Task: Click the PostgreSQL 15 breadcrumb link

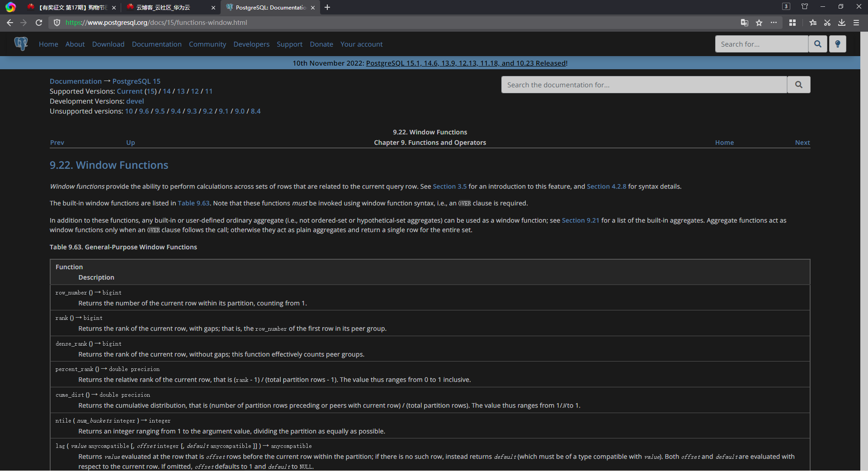Action: pyautogui.click(x=137, y=81)
